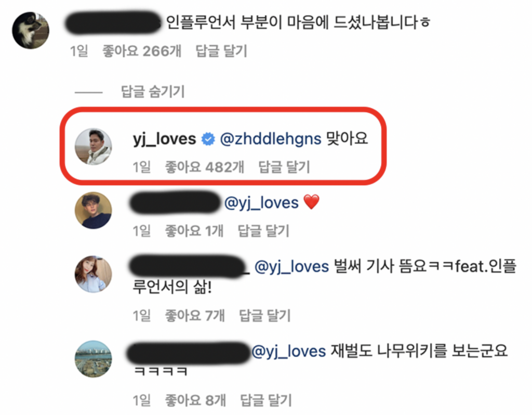Image resolution: width=532 pixels, height=415 pixels.
Task: View the 좋아요 8개 likes on last comment
Action: point(195,400)
